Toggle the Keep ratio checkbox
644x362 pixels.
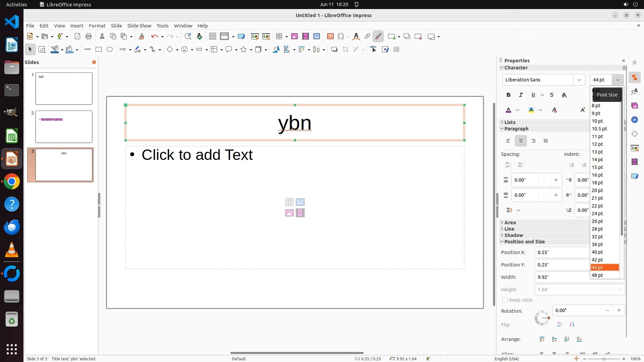(505, 300)
